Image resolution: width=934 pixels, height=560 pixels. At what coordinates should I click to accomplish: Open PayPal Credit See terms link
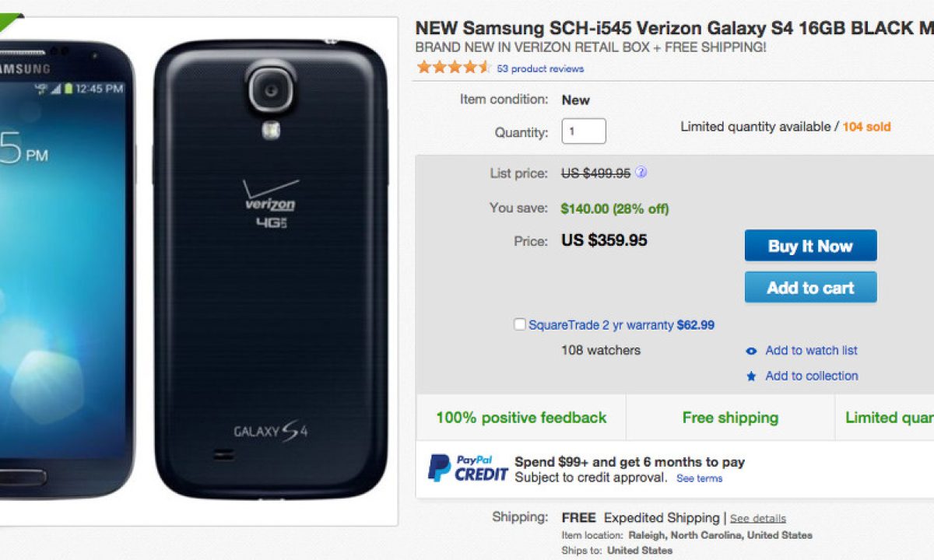(x=699, y=478)
